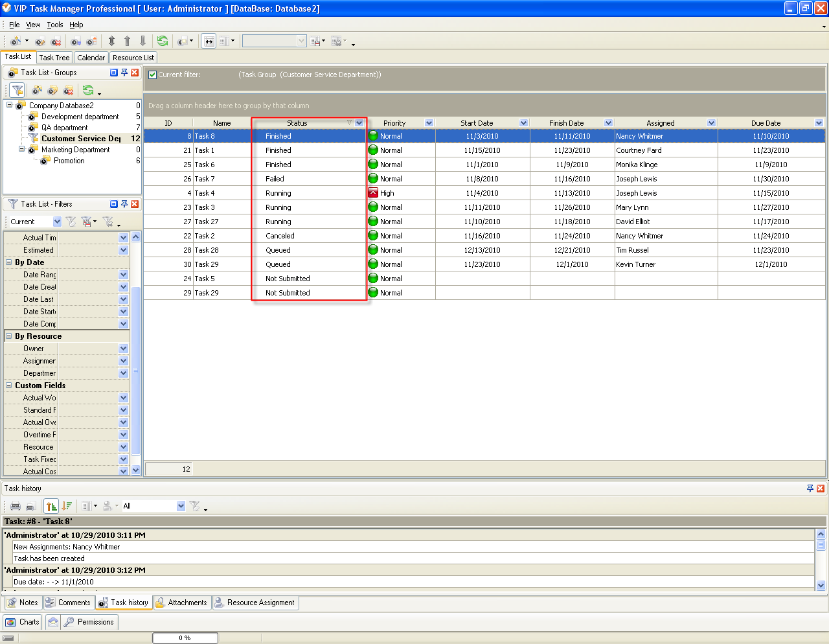The height and width of the screenshot is (644, 829).
Task: Click the Charts button at bottom
Action: pyautogui.click(x=22, y=622)
